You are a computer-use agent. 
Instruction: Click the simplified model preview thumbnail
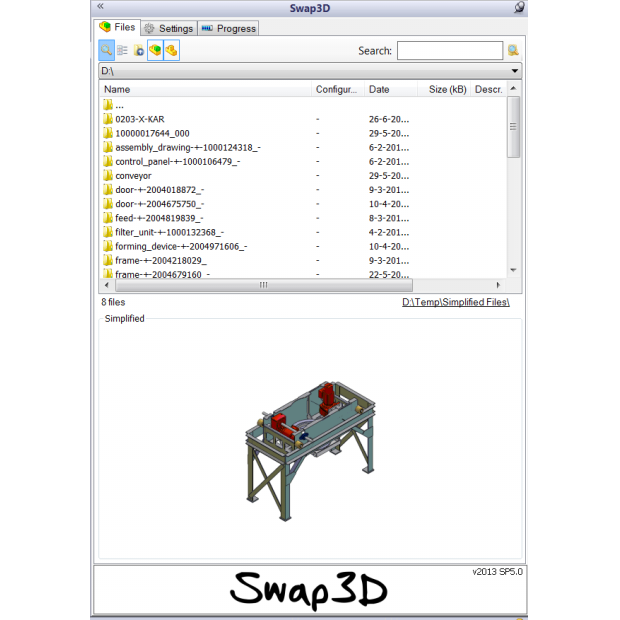(x=310, y=451)
